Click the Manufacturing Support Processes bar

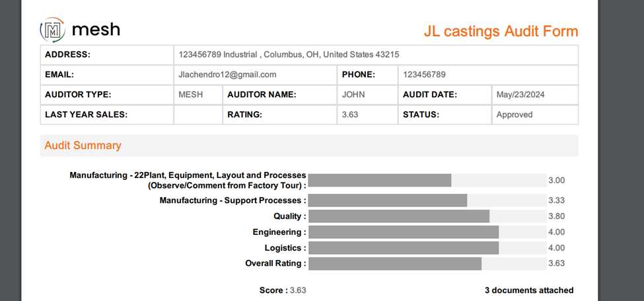388,200
